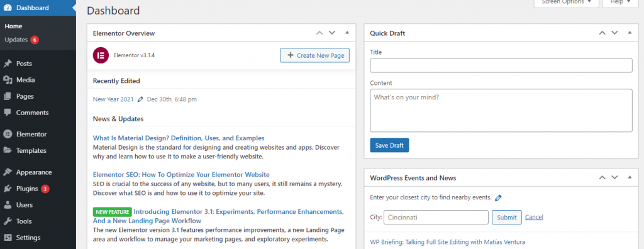This screenshot has height=249, width=644.
Task: Collapse the WordPress Events and News panel
Action: [630, 177]
